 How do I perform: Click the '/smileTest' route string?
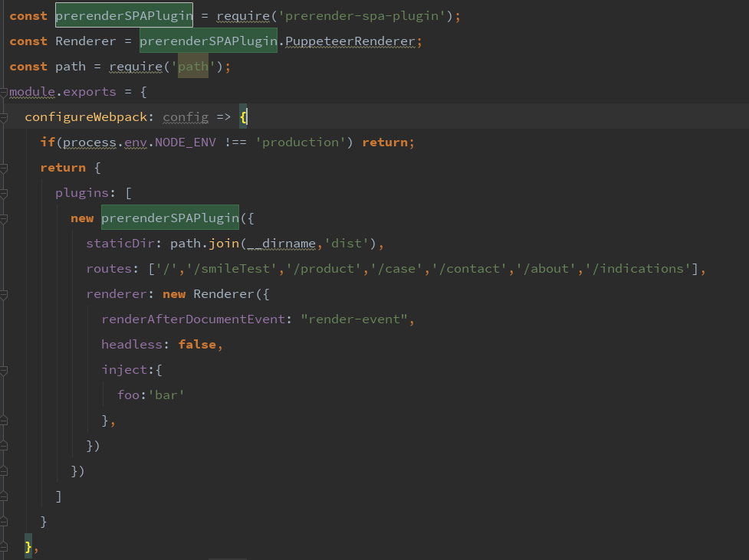click(232, 269)
